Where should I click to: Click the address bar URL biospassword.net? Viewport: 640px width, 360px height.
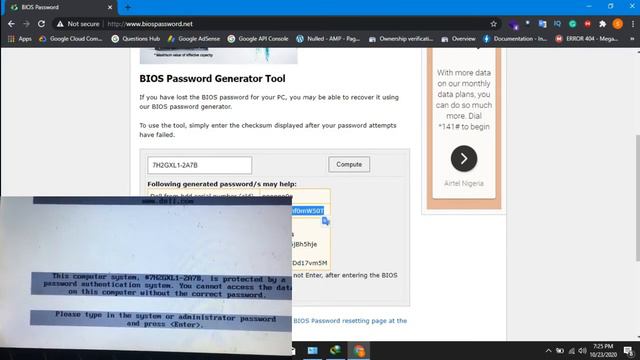150,24
